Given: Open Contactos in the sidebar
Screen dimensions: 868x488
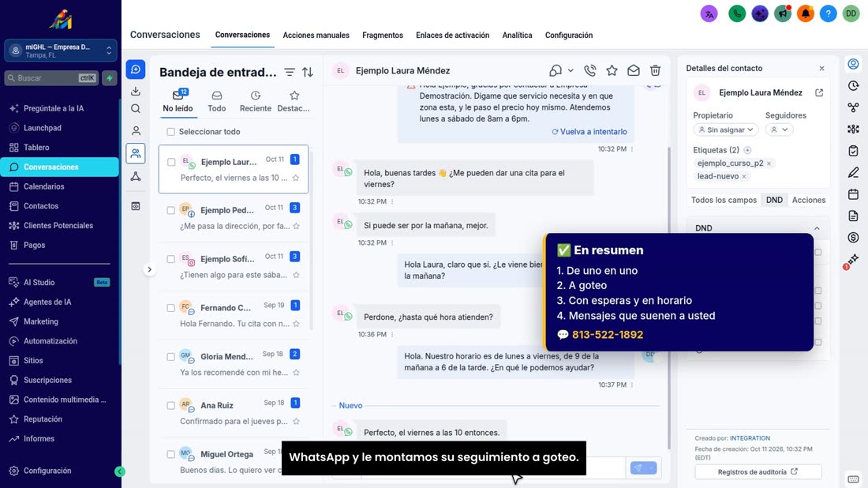Looking at the screenshot, I should tap(41, 206).
